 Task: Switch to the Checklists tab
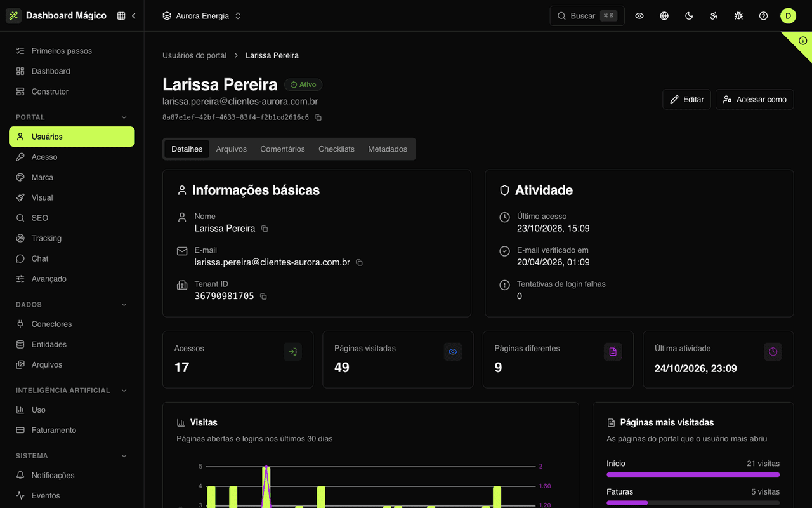click(336, 149)
